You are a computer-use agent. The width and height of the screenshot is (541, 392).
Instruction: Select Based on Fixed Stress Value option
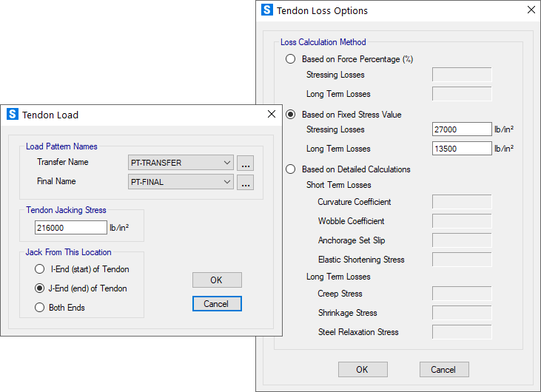coord(291,115)
